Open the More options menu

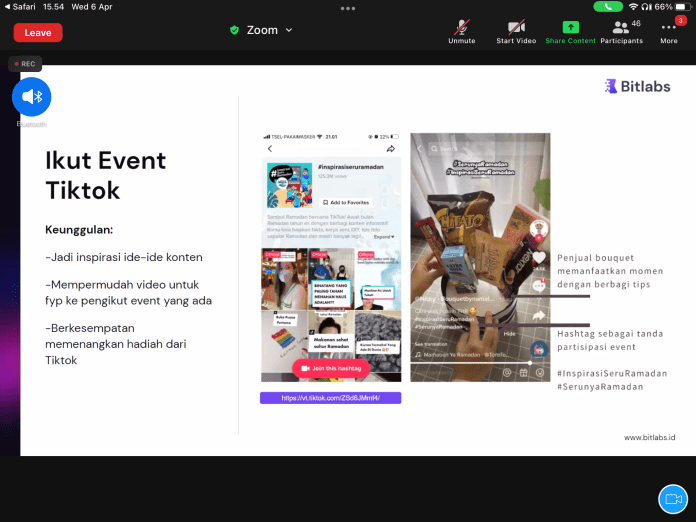click(668, 32)
